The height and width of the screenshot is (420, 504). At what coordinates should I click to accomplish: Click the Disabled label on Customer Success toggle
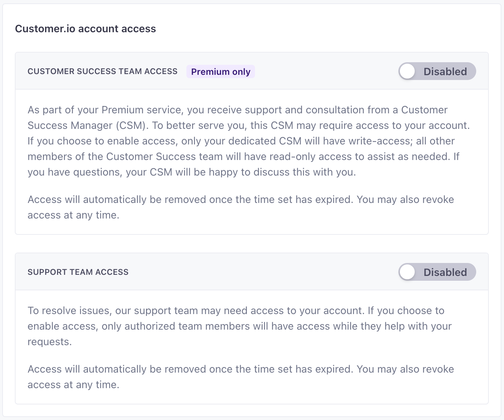click(445, 72)
